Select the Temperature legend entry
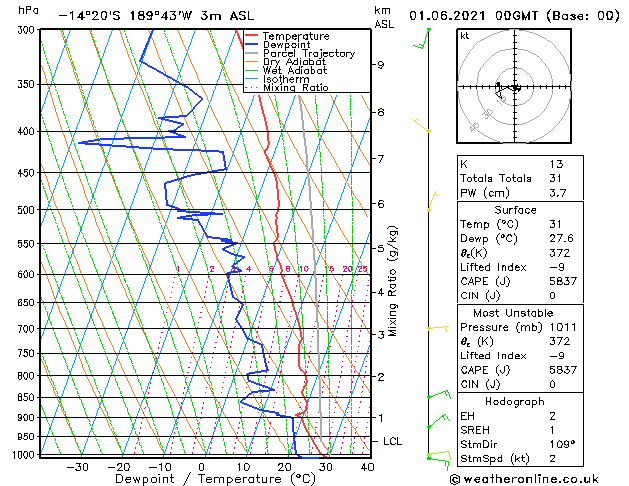 [x=294, y=35]
